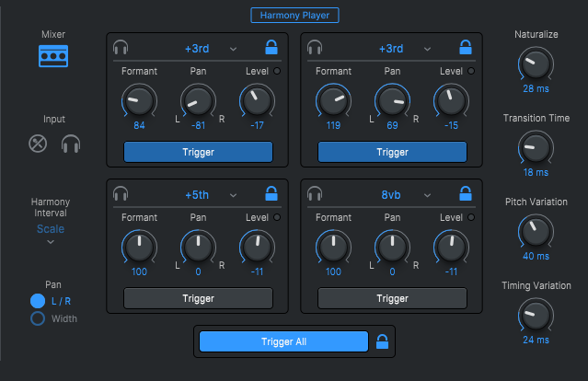Click Level knob of the 8vb voice
Viewport: 588px width, 381px height.
click(x=452, y=247)
